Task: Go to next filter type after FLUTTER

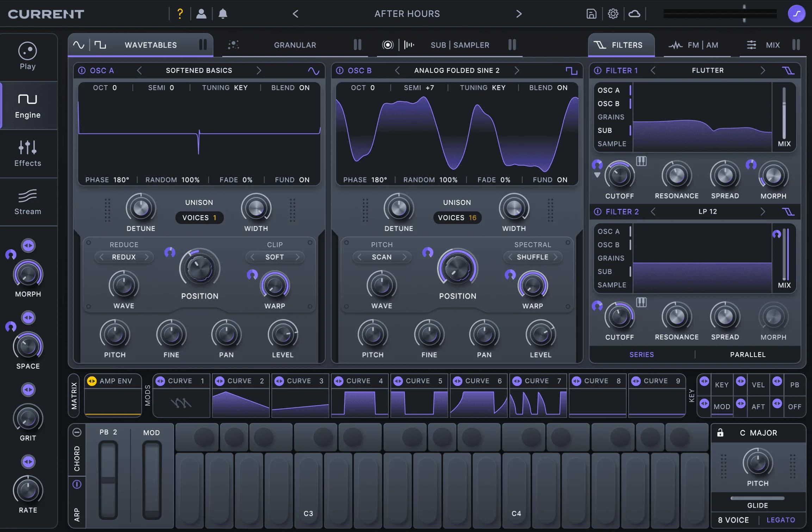Action: (763, 70)
